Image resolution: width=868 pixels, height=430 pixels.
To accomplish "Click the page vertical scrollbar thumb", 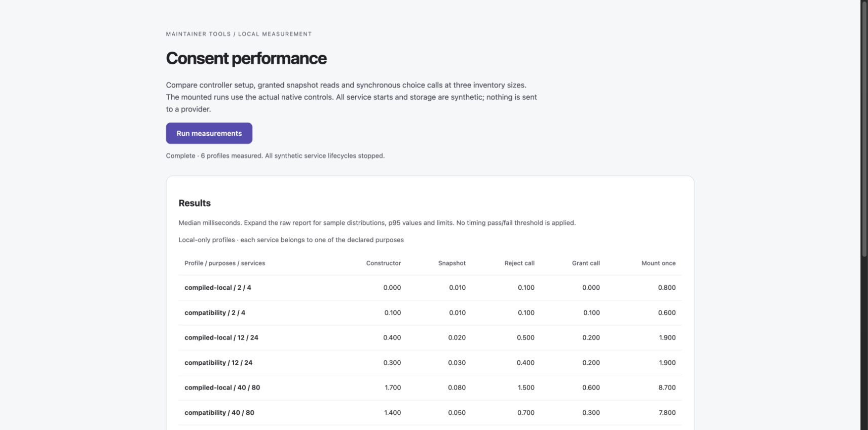I will coord(864,129).
